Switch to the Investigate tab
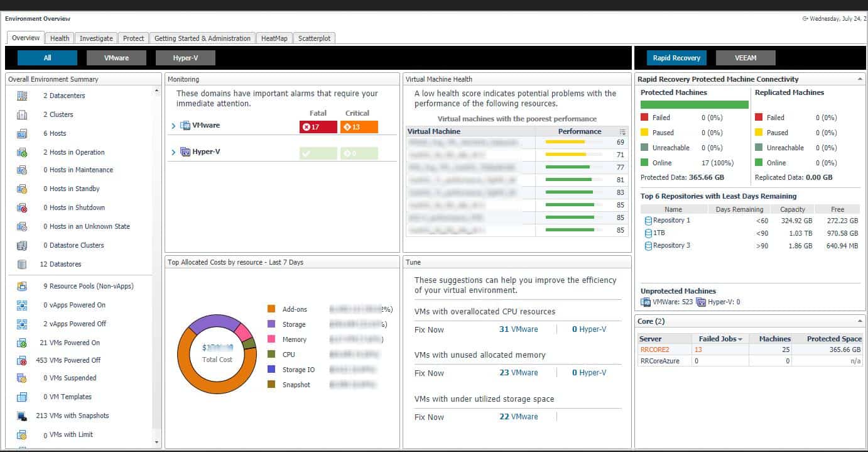This screenshot has height=452, width=868. point(96,38)
